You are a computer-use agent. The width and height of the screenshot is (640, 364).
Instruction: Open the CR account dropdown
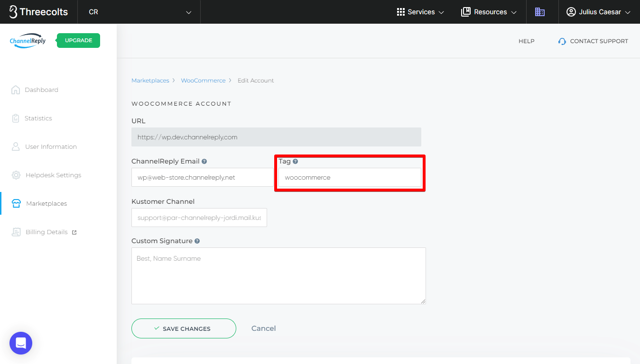tap(139, 12)
